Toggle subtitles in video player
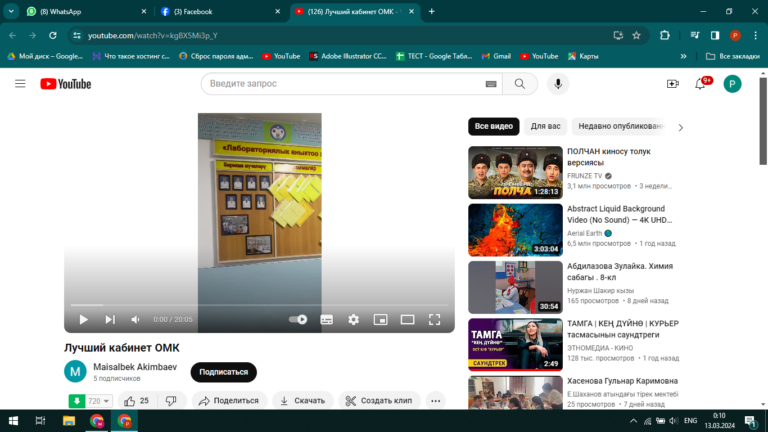The image size is (768, 432). [326, 319]
